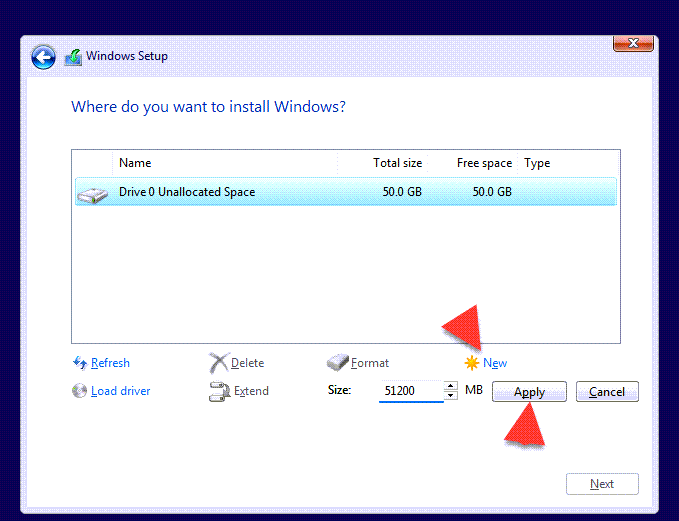Click the New partition star icon
The image size is (679, 521).
point(471,363)
